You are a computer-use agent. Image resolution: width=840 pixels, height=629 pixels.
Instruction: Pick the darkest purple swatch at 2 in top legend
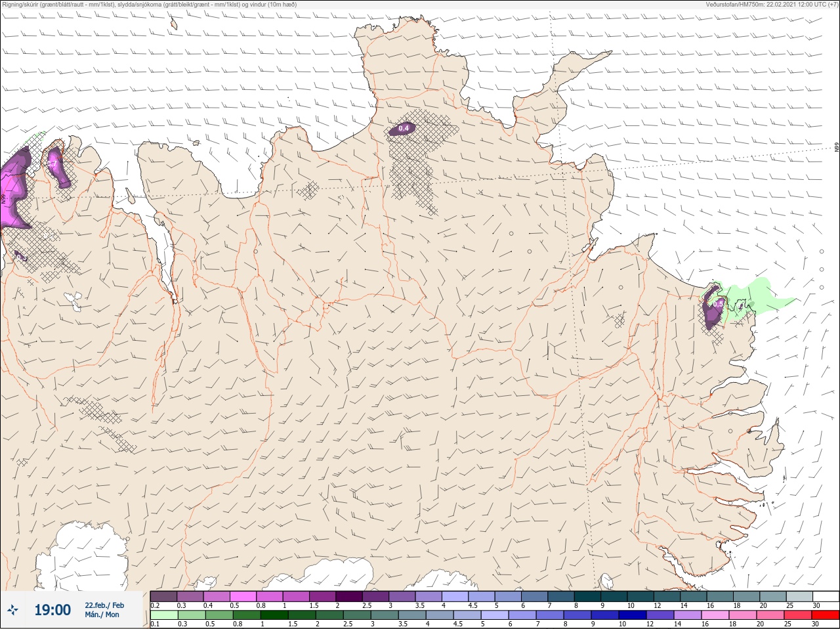(x=350, y=596)
